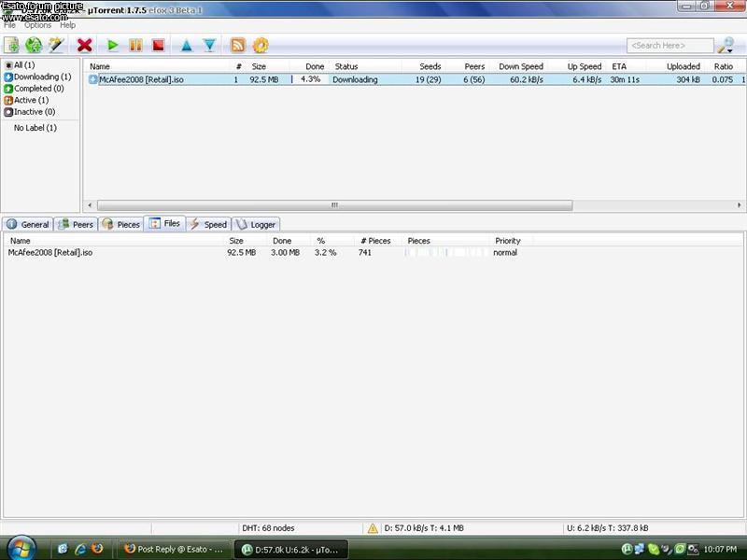Open the Help menu
Image resolution: width=747 pixels, height=560 pixels.
point(67,25)
